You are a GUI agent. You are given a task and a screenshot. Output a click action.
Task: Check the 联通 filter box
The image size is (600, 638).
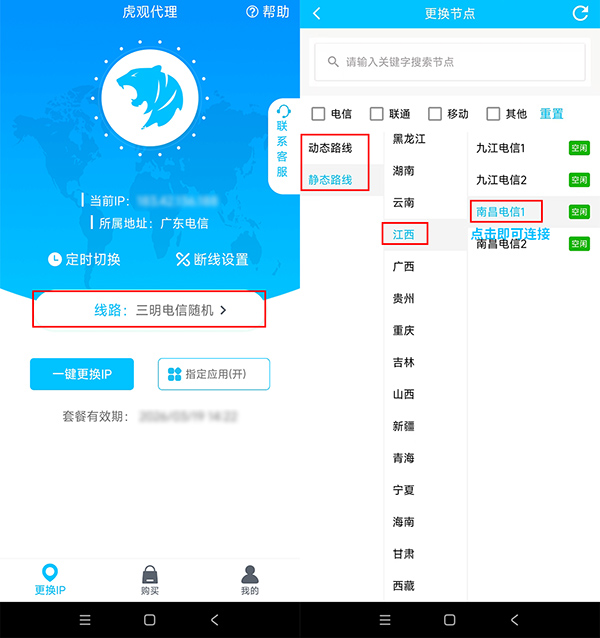coord(376,114)
